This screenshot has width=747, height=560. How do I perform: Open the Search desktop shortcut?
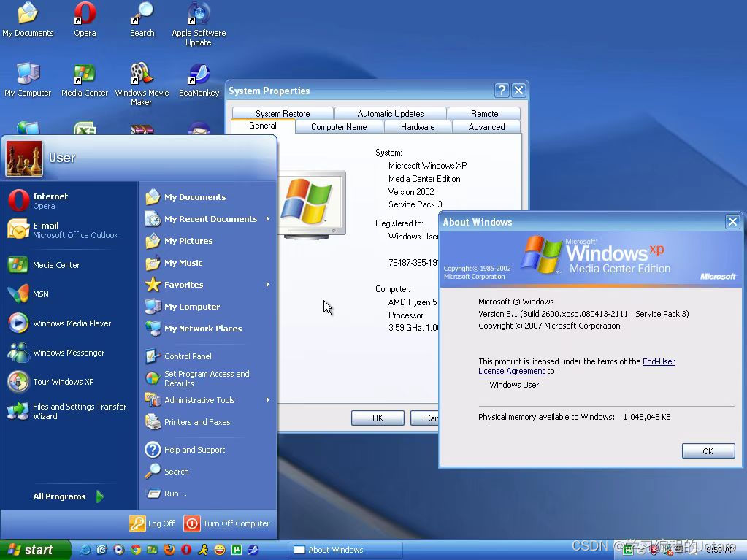pos(142,19)
